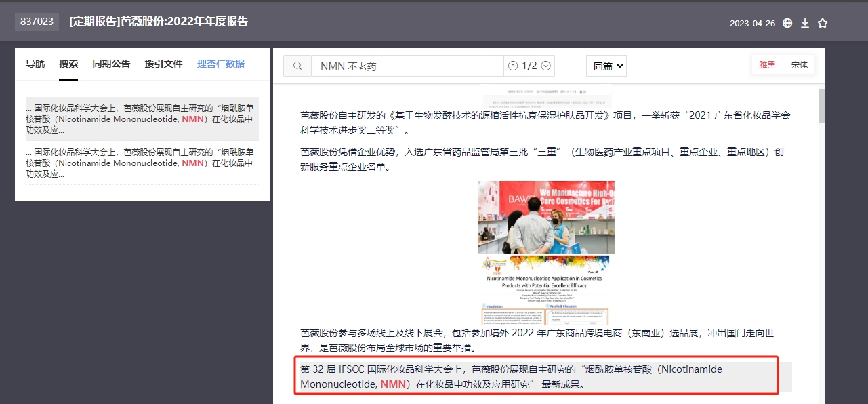Switch font to 雅黑

pyautogui.click(x=767, y=65)
